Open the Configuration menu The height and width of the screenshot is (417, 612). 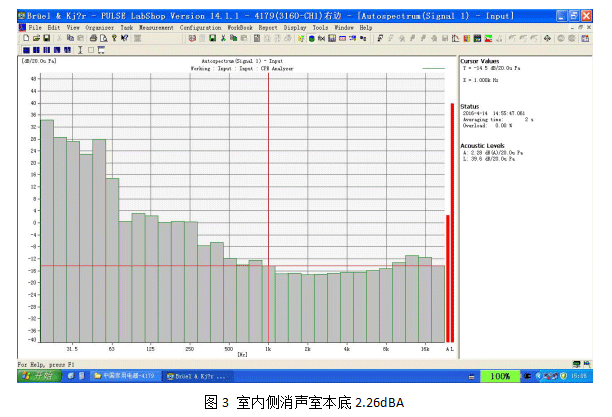(201, 28)
